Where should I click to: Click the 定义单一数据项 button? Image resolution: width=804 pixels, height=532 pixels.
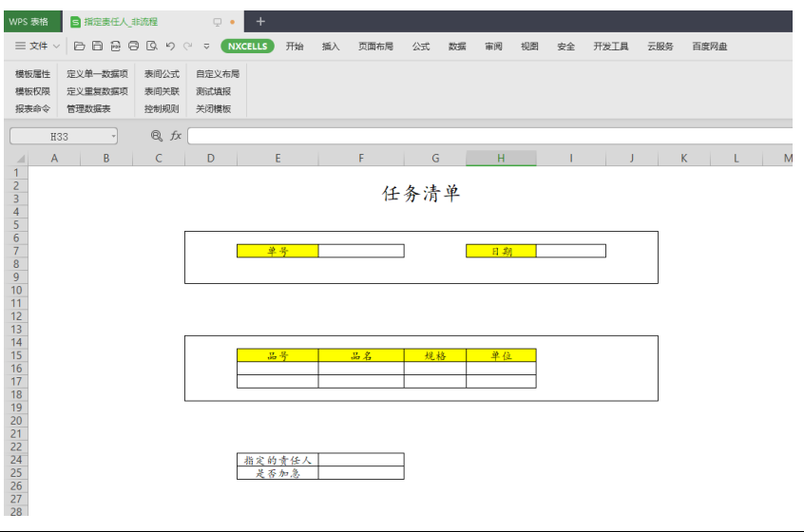point(97,73)
